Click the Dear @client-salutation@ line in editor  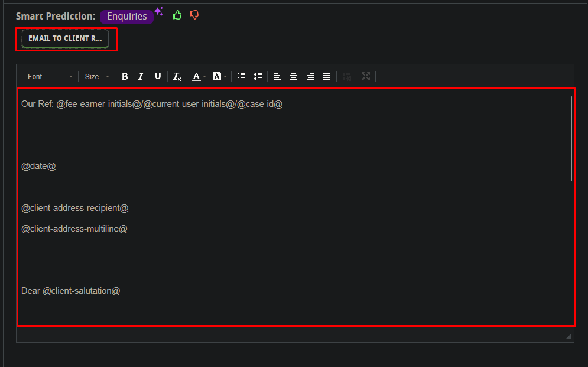click(x=71, y=291)
